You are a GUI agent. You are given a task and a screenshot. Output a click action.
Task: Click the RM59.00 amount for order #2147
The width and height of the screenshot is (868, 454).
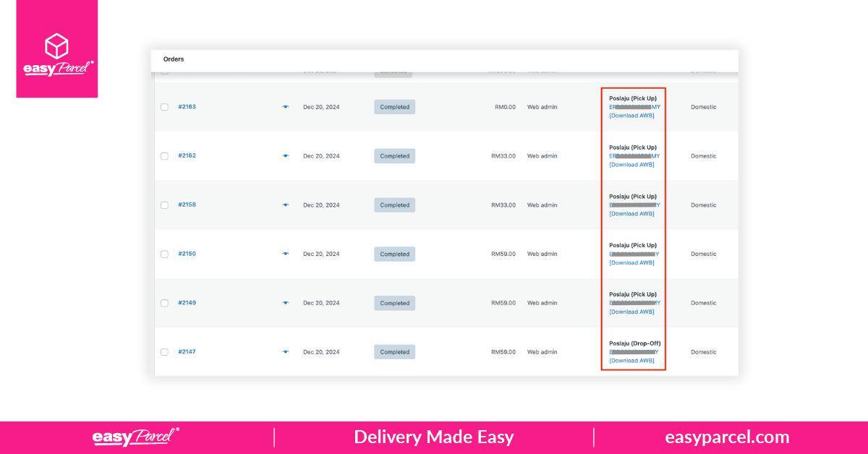click(x=503, y=352)
